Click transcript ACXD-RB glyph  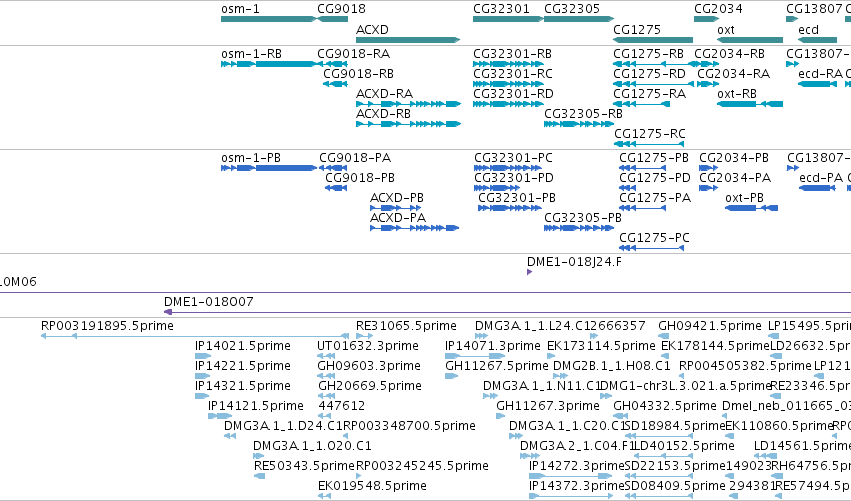(408, 124)
